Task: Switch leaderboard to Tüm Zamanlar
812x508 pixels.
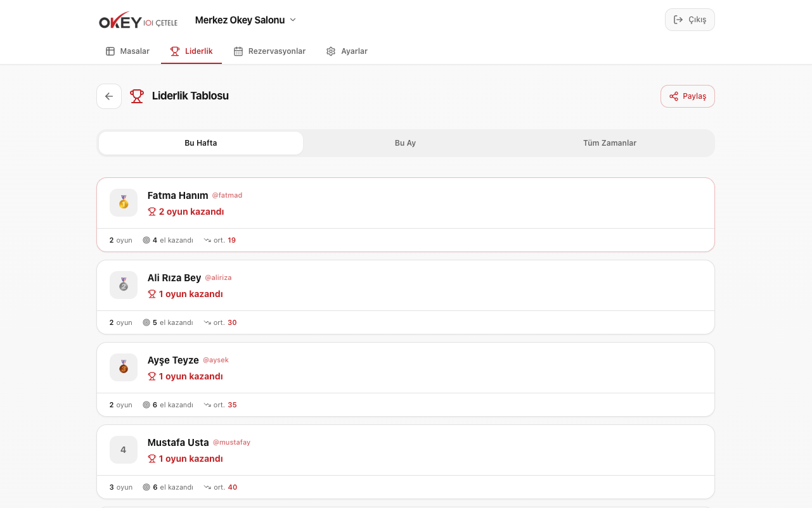Action: tap(609, 143)
